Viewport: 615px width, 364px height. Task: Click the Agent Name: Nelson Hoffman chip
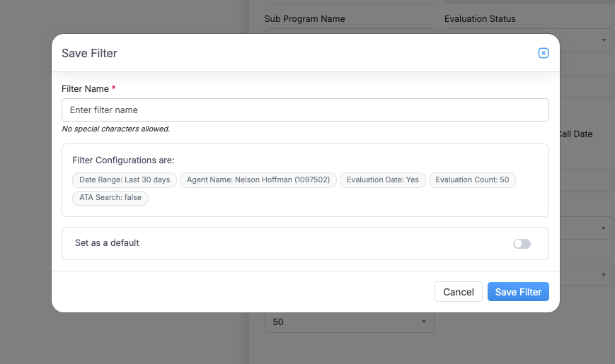[258, 180]
